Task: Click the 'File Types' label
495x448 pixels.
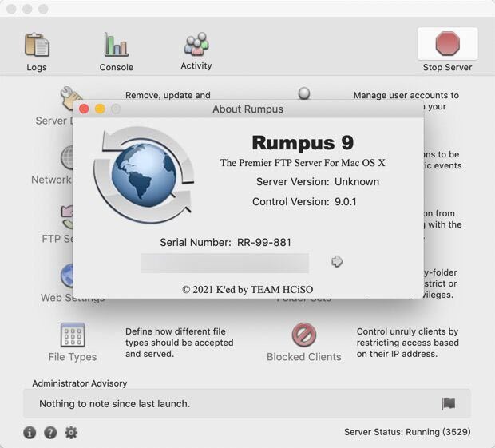Action: pyautogui.click(x=73, y=357)
